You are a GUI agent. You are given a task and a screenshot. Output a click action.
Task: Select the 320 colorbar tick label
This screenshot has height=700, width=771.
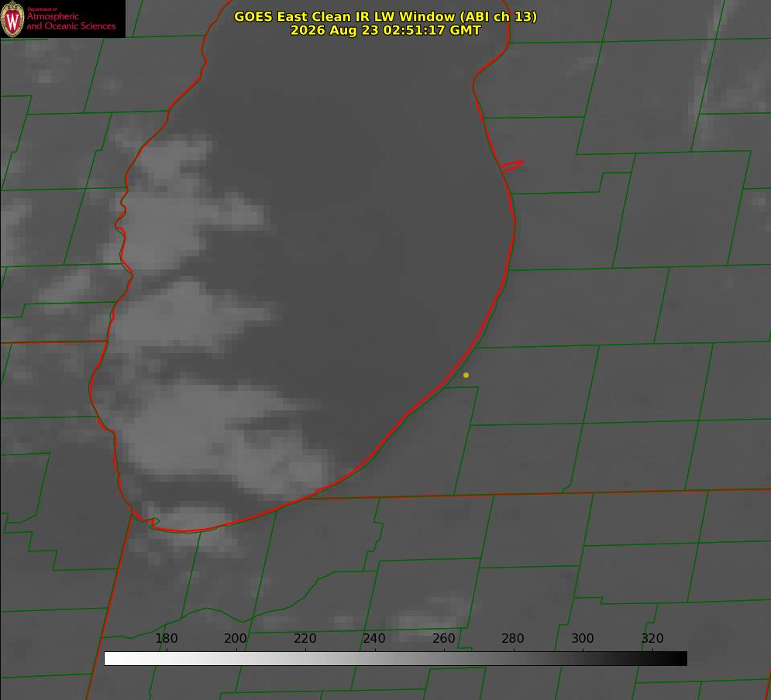tap(652, 638)
